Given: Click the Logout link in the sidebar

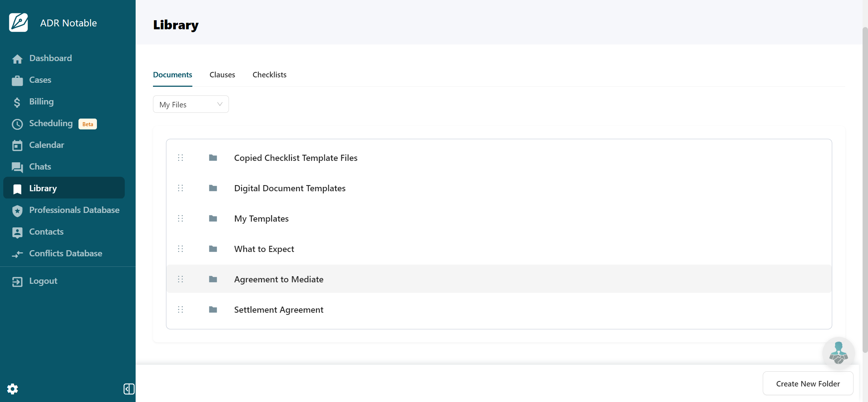Looking at the screenshot, I should click(x=43, y=281).
